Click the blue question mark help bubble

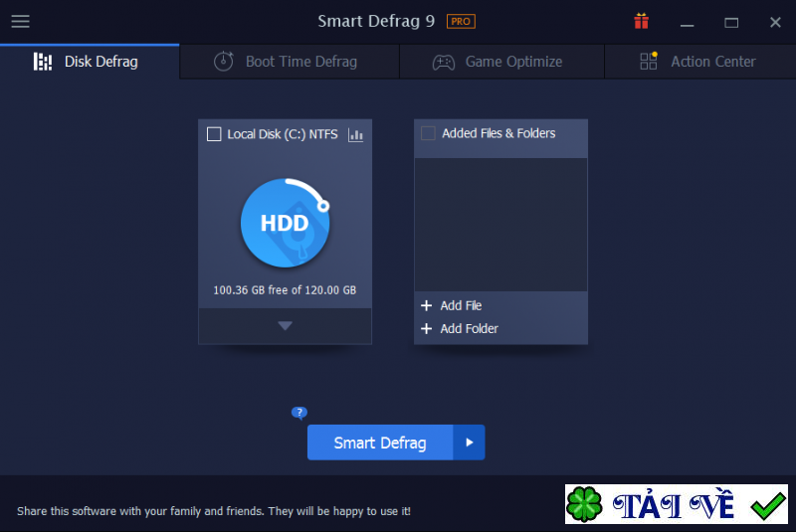299,413
